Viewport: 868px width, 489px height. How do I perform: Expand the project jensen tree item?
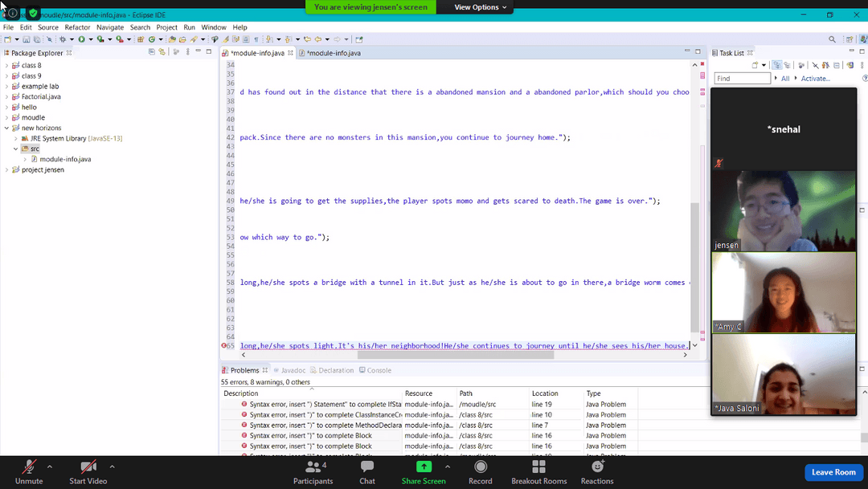(7, 169)
